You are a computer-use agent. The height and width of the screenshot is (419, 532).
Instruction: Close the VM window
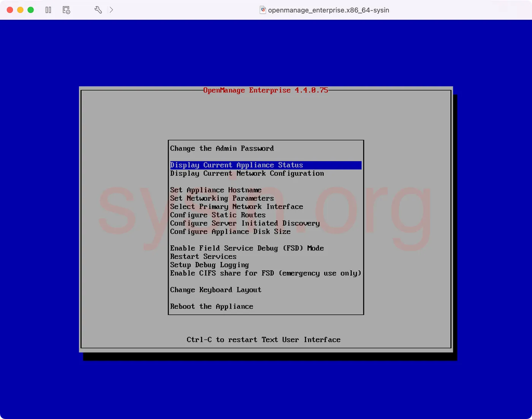[10, 10]
